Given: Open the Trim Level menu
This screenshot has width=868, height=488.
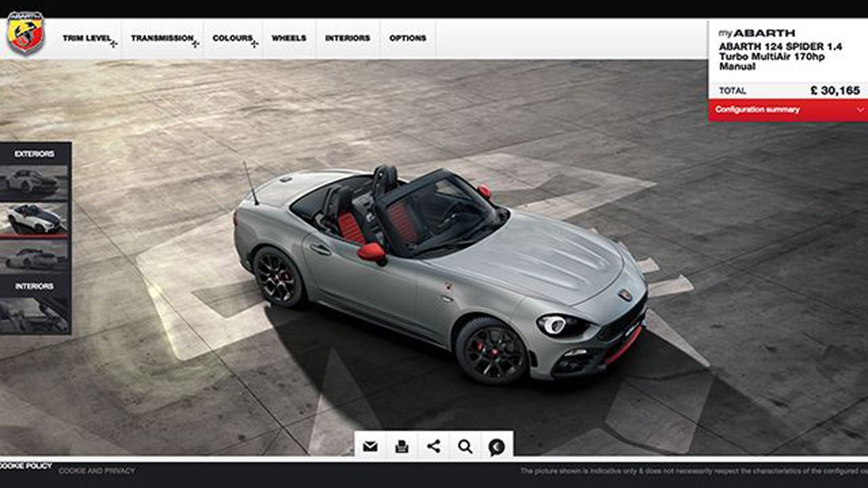Looking at the screenshot, I should (x=87, y=38).
